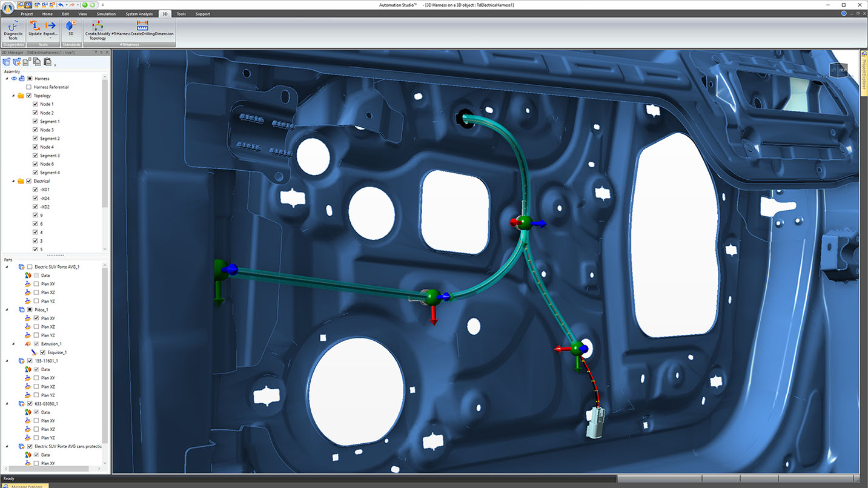Click the undo arrow in quick access toolbar
Image resolution: width=868 pixels, height=488 pixels.
[61, 5]
